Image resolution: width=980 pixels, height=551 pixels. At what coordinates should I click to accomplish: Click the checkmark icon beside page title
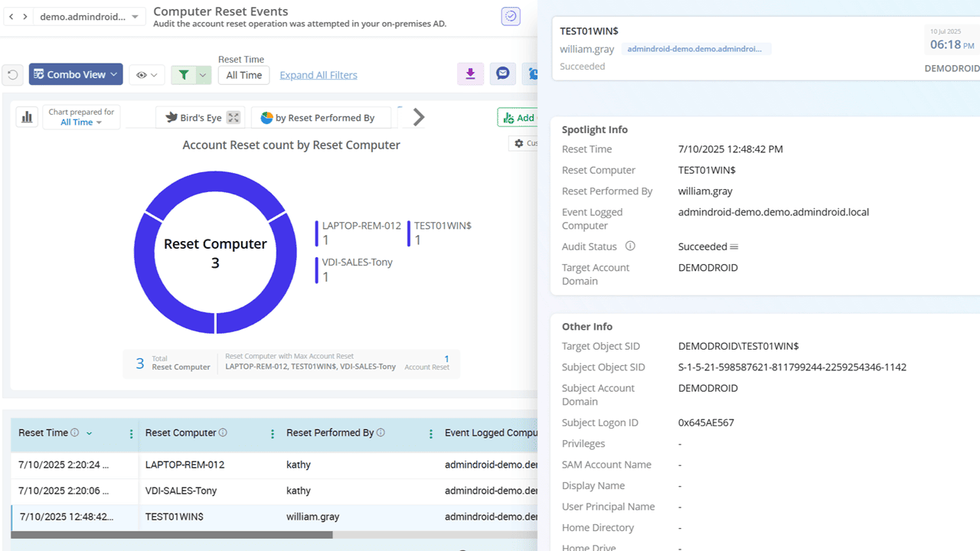click(x=511, y=16)
